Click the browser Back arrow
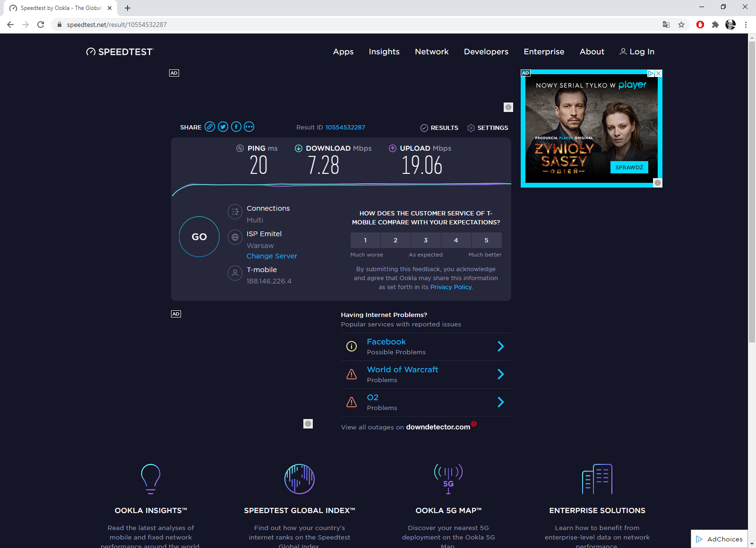The image size is (756, 548). point(10,25)
